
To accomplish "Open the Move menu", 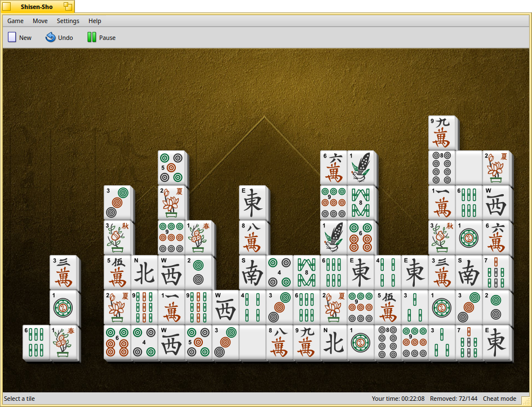I will [x=40, y=21].
